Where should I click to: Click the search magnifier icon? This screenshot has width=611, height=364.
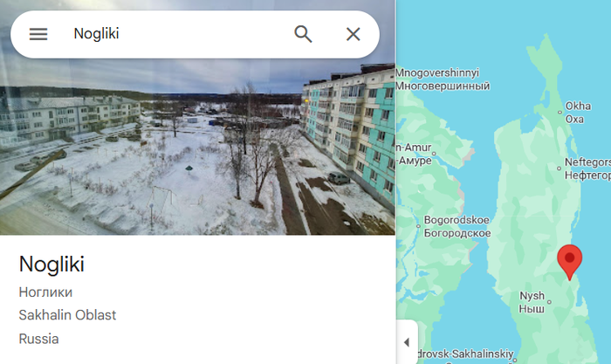(x=303, y=34)
